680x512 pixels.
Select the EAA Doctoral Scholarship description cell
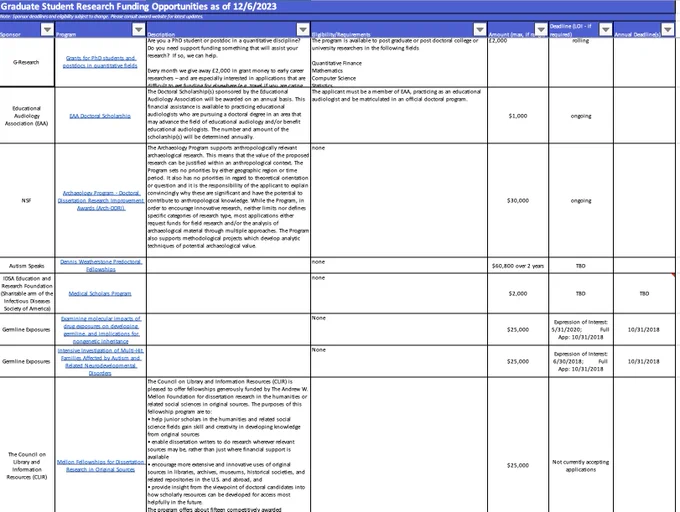pyautogui.click(x=229, y=116)
